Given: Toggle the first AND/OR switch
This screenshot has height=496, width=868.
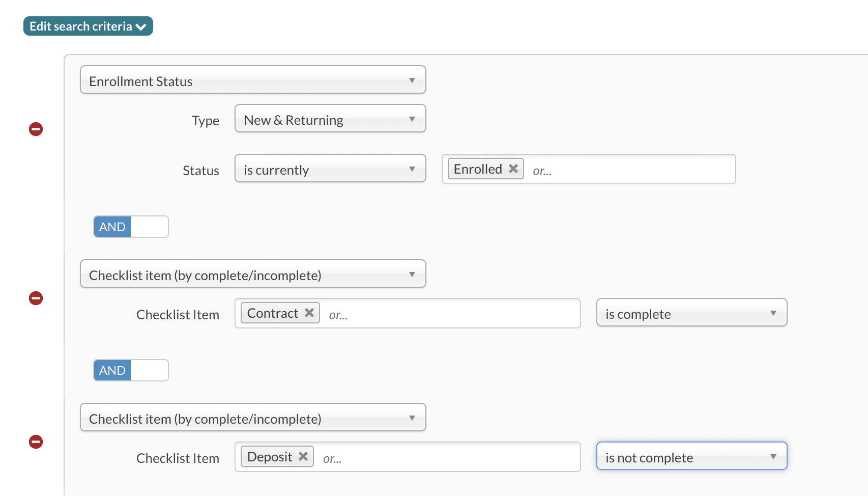Looking at the screenshot, I should tap(131, 227).
